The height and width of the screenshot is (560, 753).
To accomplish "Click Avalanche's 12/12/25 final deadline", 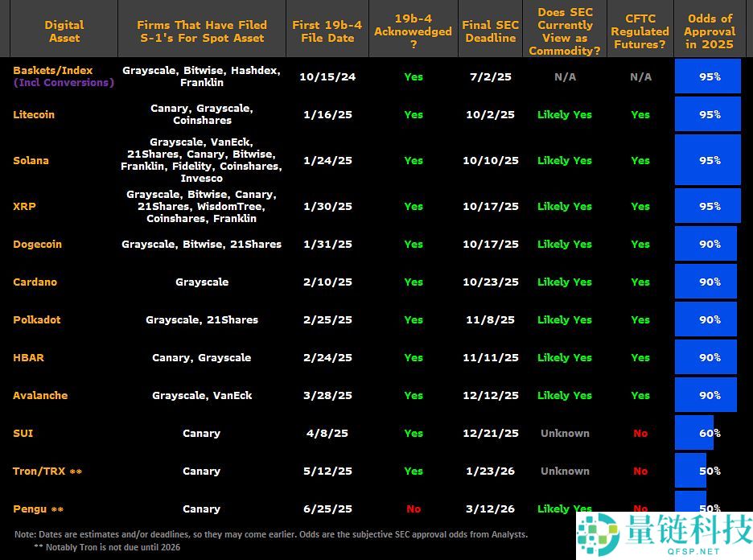I will coord(490,395).
